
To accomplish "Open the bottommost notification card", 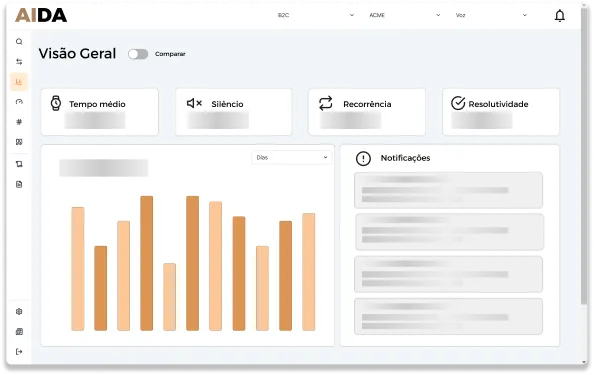I will pyautogui.click(x=449, y=317).
